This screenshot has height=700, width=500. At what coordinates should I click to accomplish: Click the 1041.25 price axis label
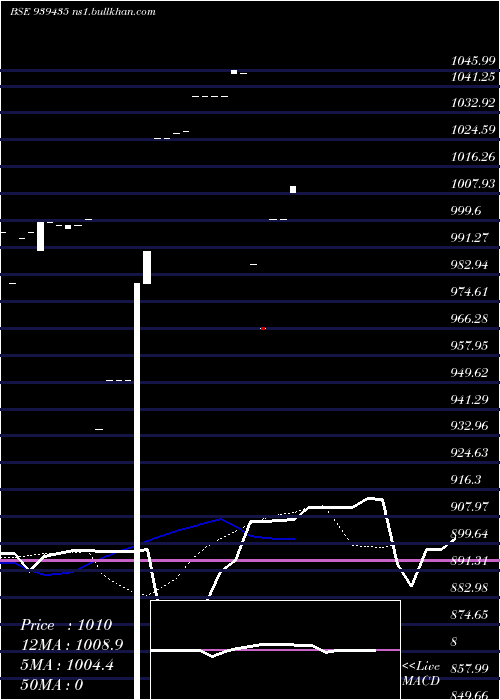point(473,77)
